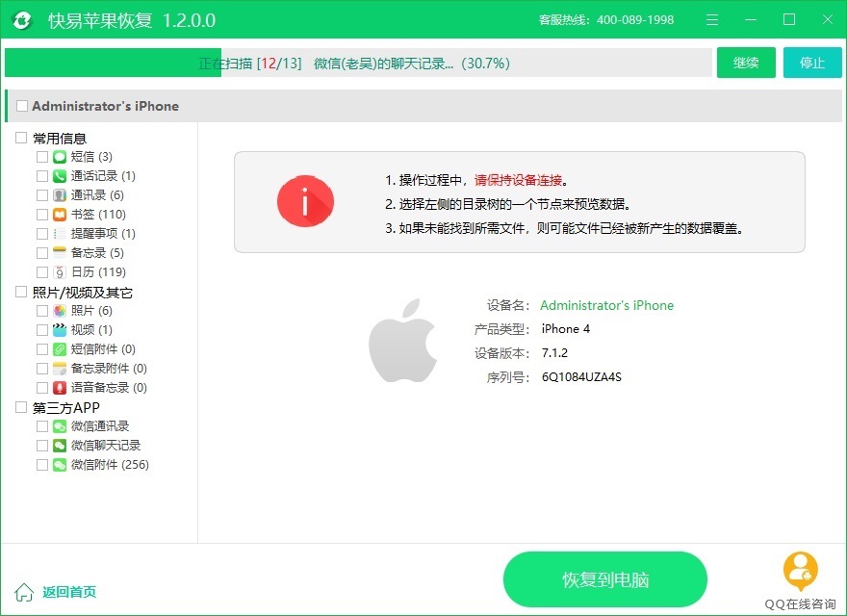The image size is (847, 616).
Task: Click the device version 7.1.2 value
Action: [x=554, y=353]
